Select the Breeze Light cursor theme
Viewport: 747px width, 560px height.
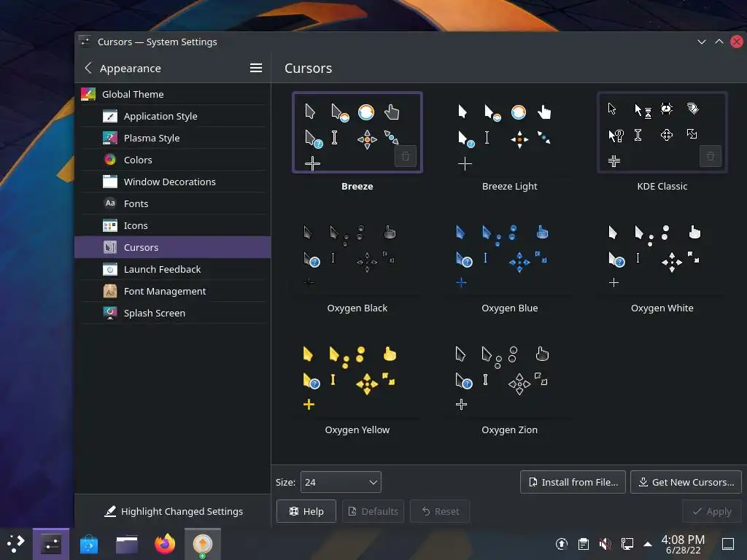coord(509,133)
